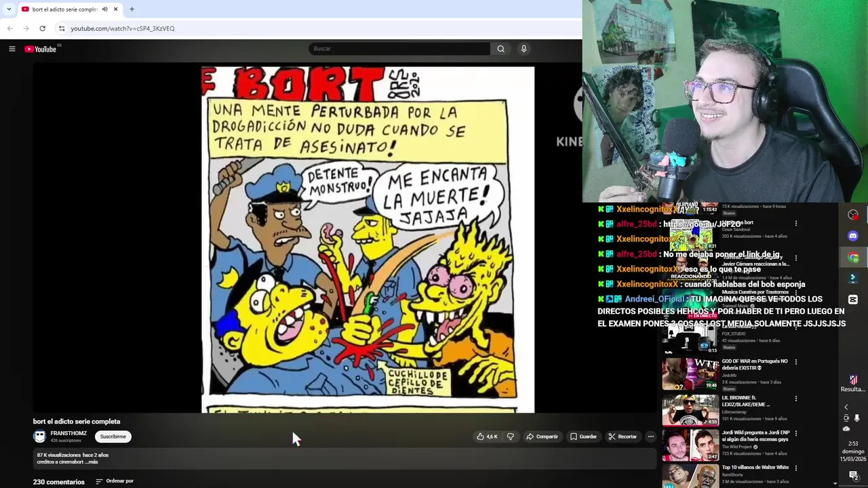The height and width of the screenshot is (488, 868).
Task: Share the video with Compartir
Action: click(x=542, y=436)
